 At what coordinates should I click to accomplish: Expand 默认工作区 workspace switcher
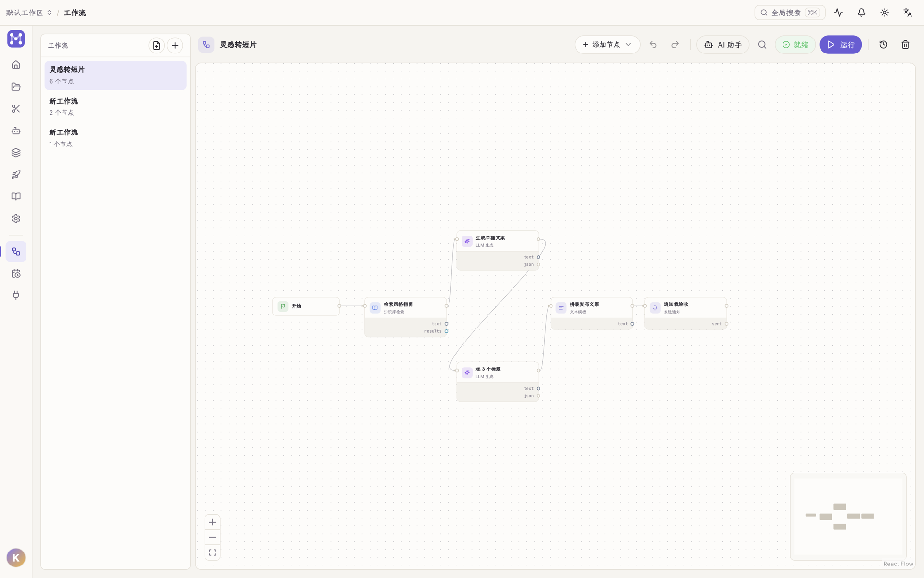click(29, 13)
